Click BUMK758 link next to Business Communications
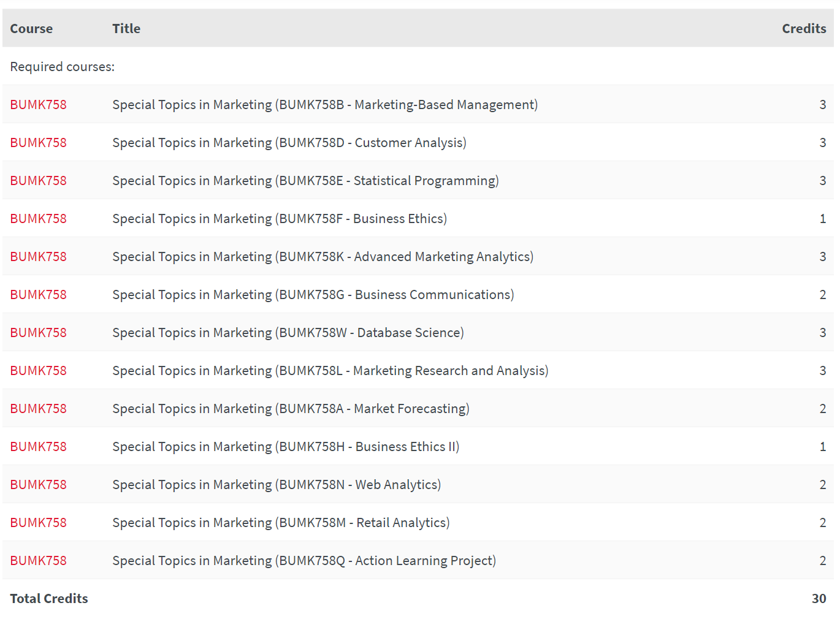The image size is (840, 619). pos(38,295)
